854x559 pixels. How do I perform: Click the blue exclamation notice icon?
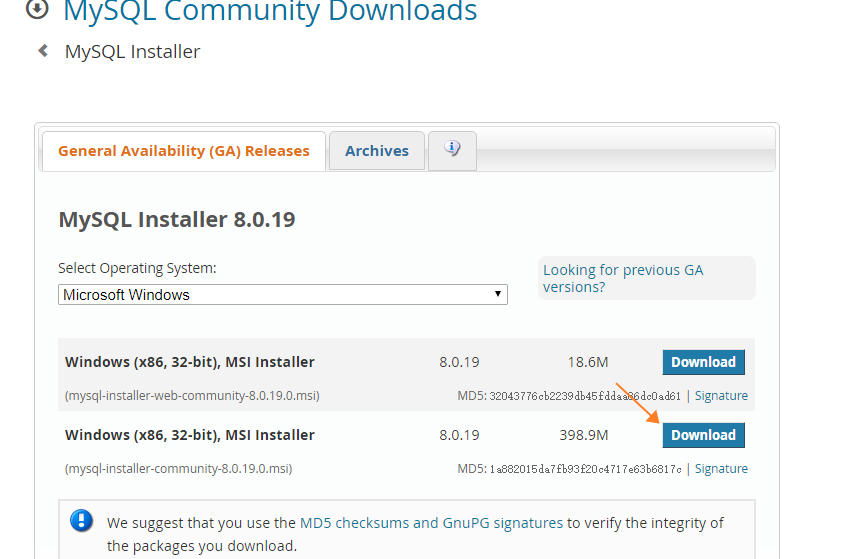tap(82, 520)
